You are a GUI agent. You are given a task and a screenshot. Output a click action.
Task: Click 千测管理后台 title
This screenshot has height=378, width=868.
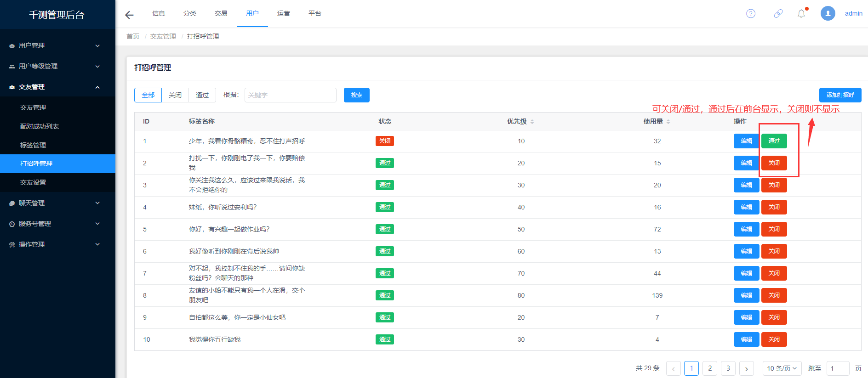point(57,15)
